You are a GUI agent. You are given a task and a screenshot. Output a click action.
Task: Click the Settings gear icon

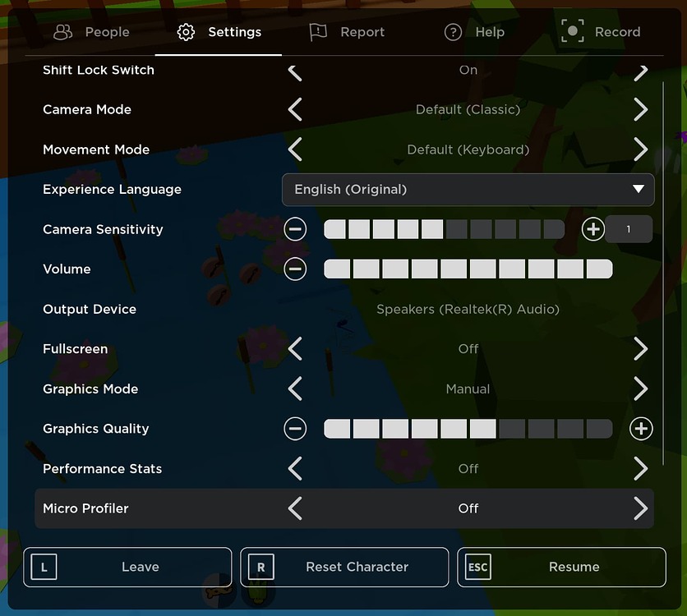[x=187, y=31]
